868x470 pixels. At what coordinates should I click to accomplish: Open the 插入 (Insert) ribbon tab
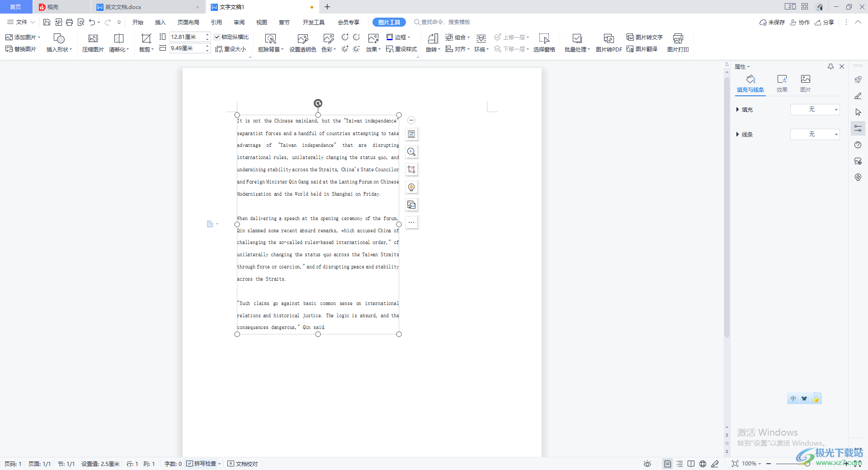click(160, 22)
